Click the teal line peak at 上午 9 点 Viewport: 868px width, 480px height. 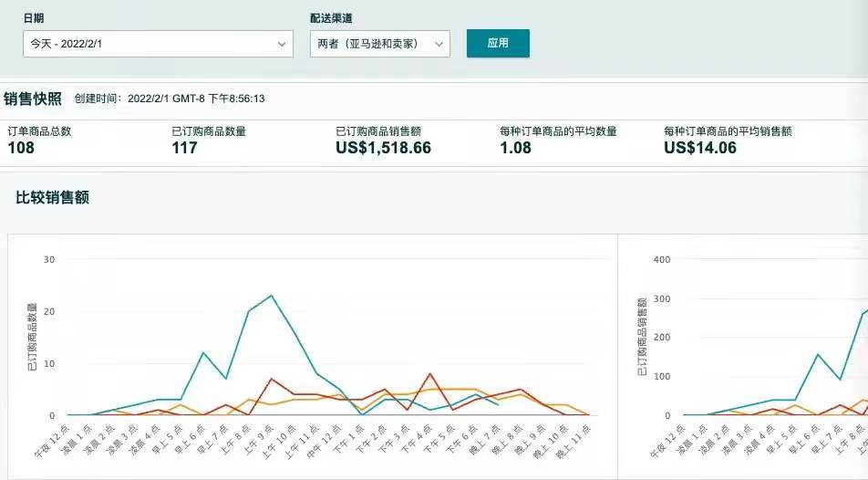[271, 296]
